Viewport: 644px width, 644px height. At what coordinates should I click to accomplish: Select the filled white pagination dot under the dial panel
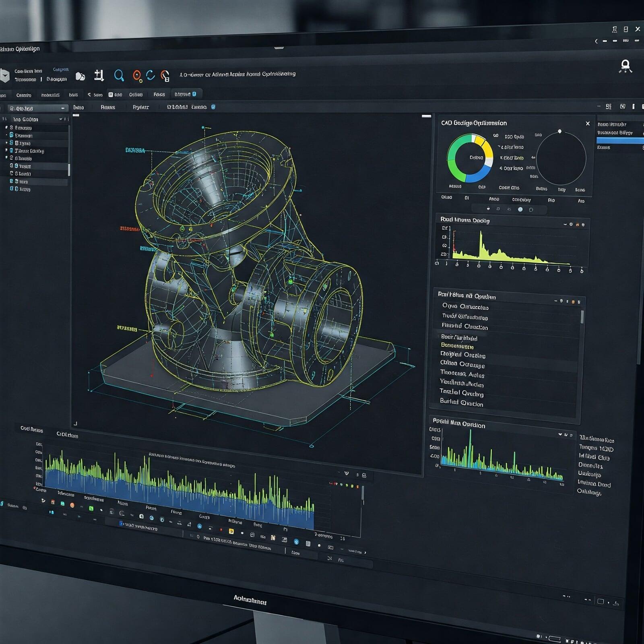pos(520,209)
